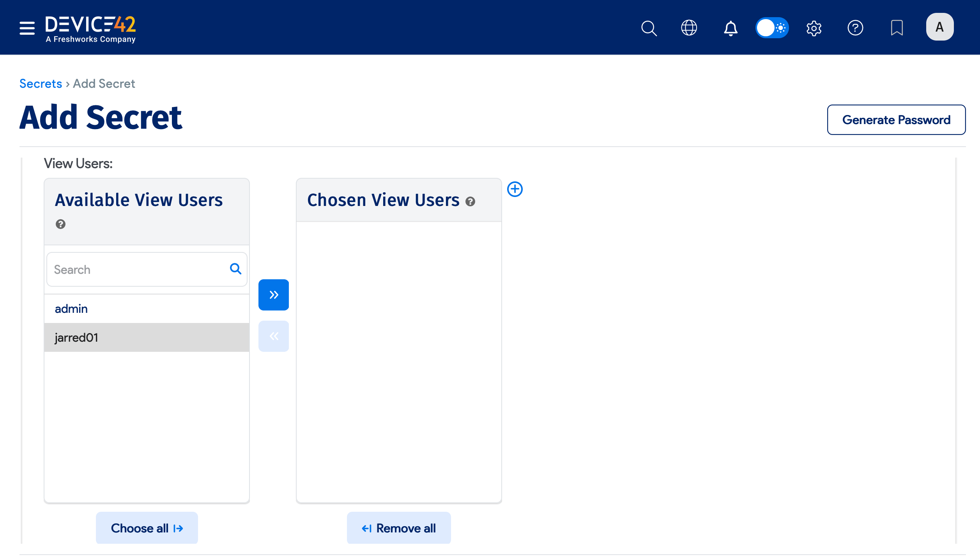Select the admin user in Available View Users
Viewport: 980px width, 557px height.
point(71,309)
